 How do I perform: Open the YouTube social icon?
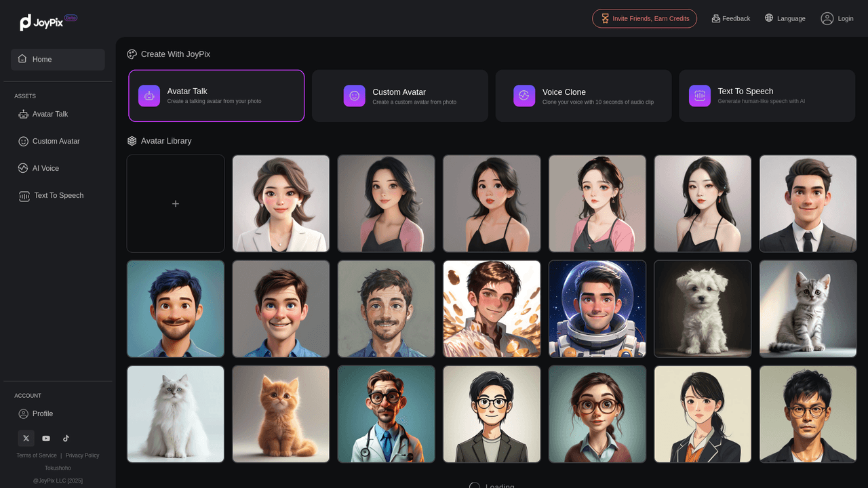[x=46, y=439]
